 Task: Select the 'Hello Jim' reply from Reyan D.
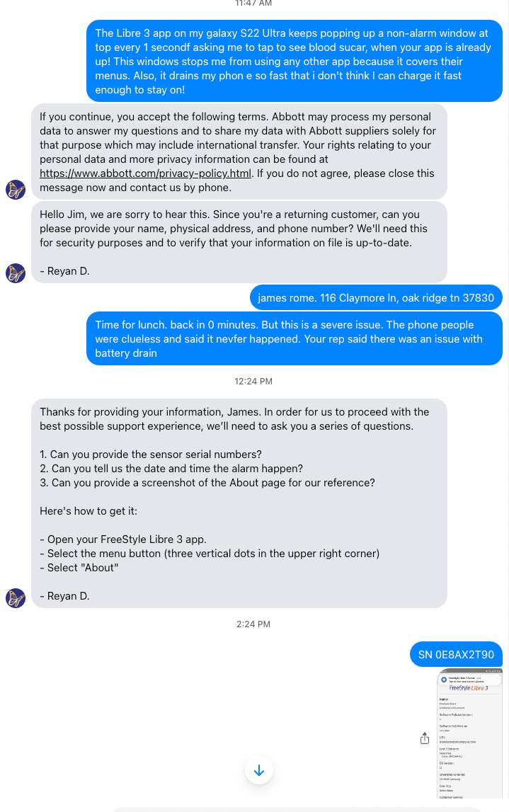point(239,242)
